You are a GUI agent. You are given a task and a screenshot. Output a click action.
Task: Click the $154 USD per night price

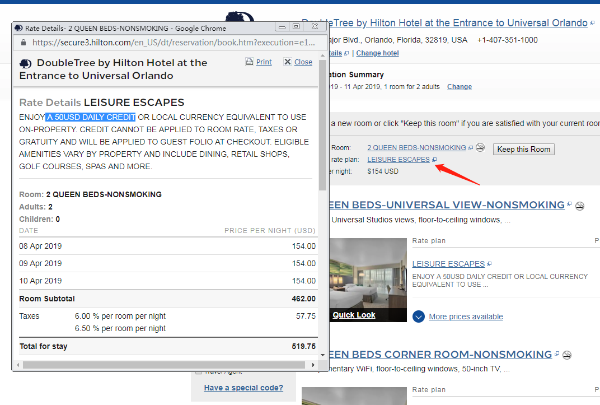383,171
